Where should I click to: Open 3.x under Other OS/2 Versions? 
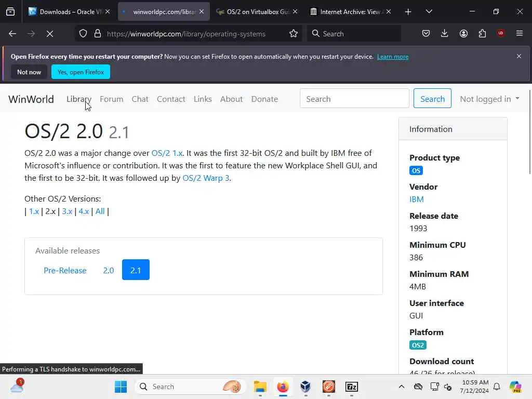pos(67,211)
